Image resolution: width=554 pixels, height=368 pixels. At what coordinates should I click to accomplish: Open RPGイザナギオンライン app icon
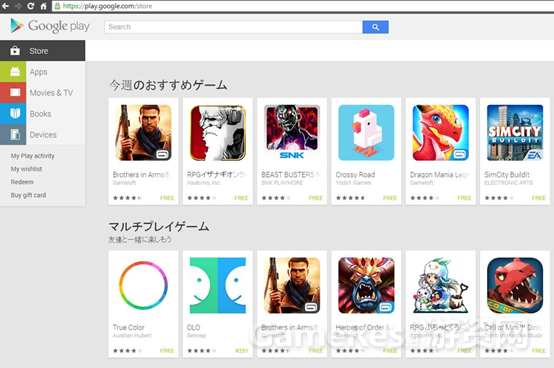click(218, 133)
